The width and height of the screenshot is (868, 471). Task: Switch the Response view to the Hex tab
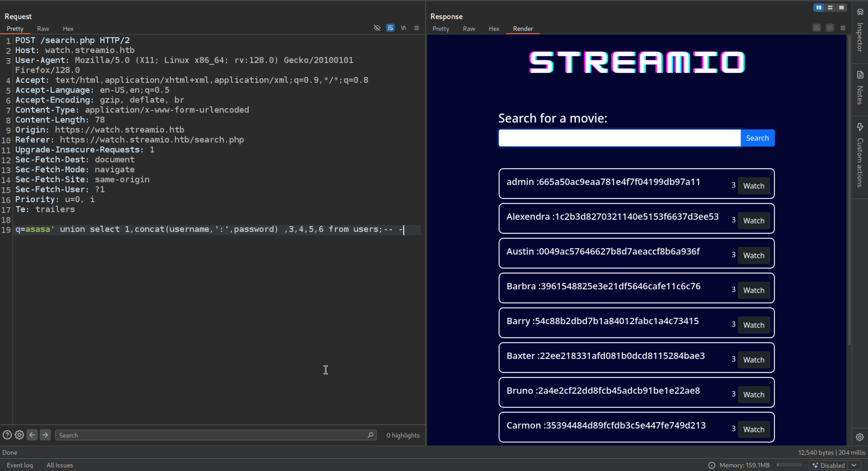[x=494, y=29]
